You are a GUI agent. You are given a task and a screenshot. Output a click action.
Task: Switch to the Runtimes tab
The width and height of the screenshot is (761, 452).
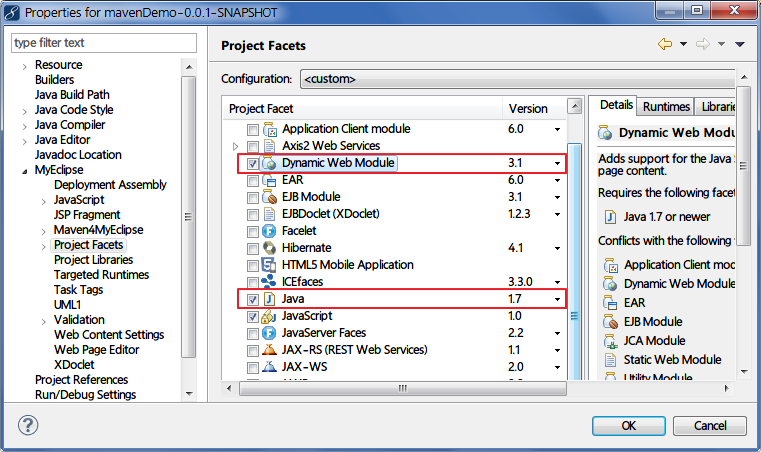point(666,106)
